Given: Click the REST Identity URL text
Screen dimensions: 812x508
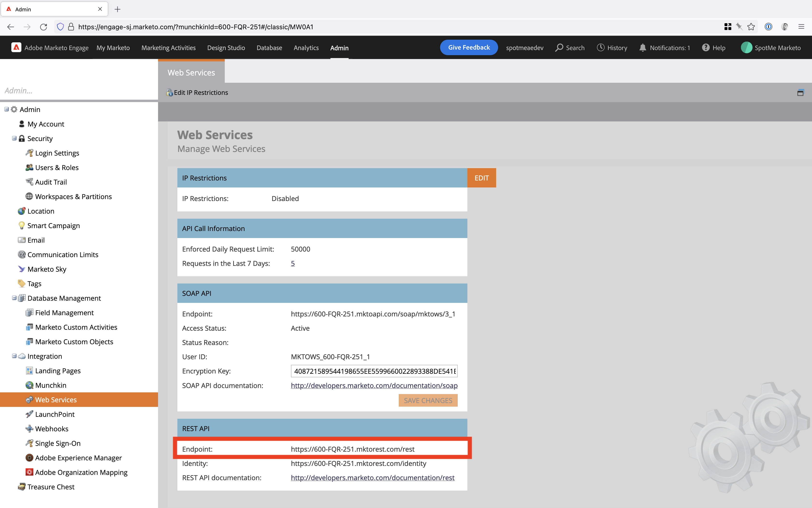Looking at the screenshot, I should pyautogui.click(x=358, y=463).
